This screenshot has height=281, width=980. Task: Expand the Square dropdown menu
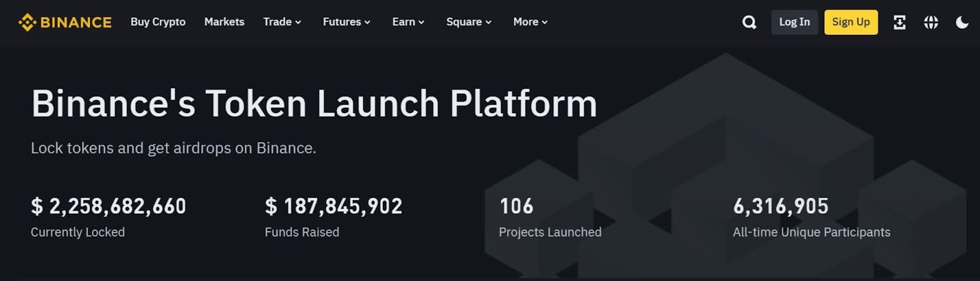click(469, 22)
